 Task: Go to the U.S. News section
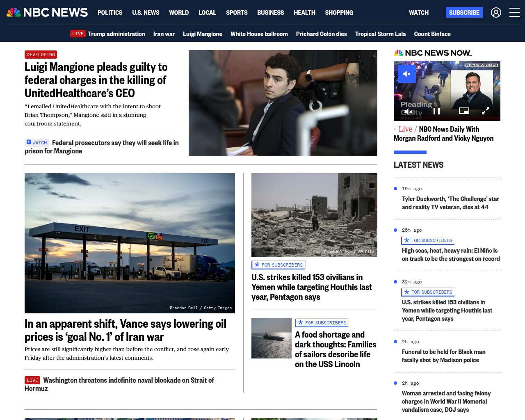pos(146,13)
